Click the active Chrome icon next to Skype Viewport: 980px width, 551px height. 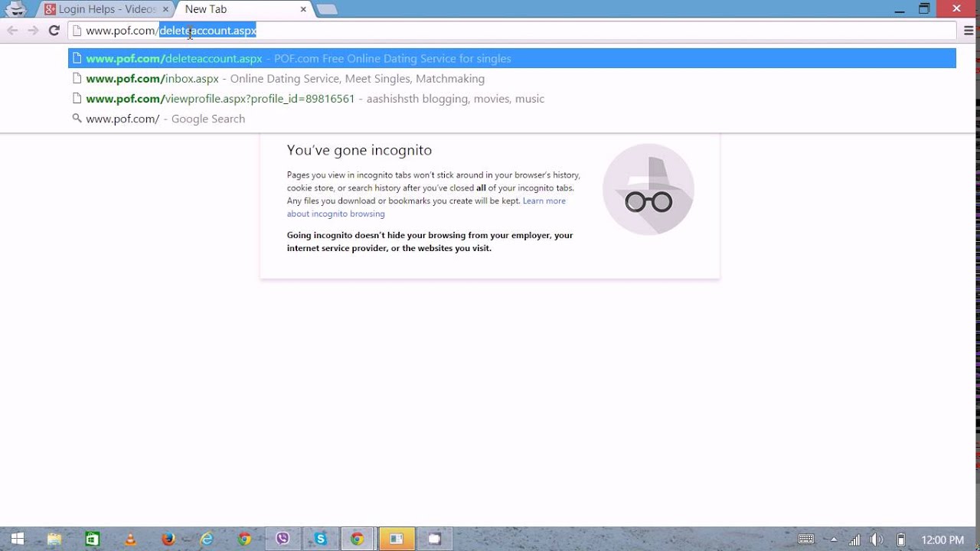pos(358,539)
